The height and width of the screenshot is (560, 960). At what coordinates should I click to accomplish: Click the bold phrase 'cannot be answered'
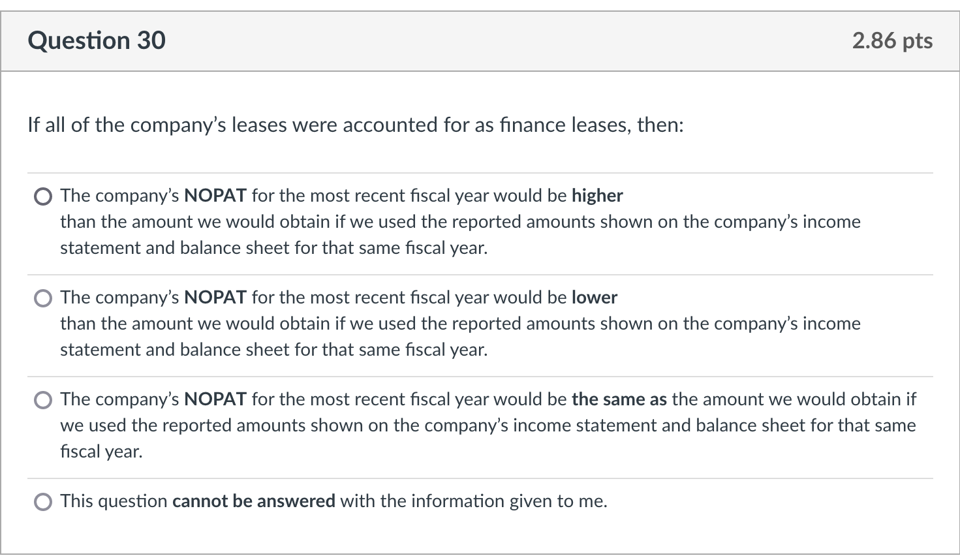coord(253,501)
